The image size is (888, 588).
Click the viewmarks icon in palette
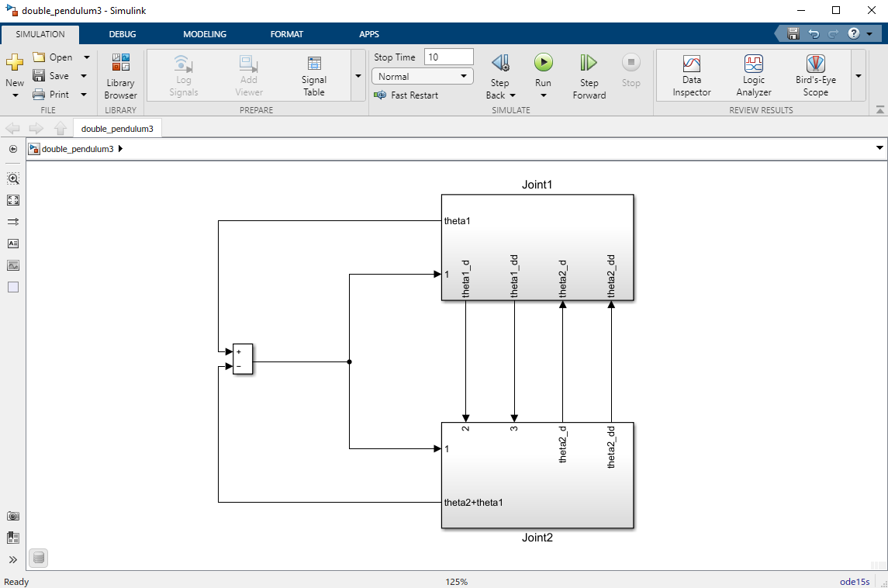coord(13,538)
